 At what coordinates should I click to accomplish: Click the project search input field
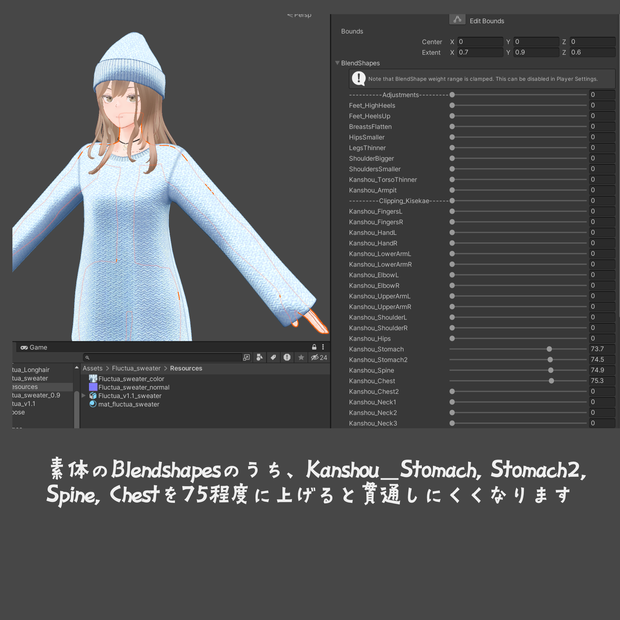(162, 357)
